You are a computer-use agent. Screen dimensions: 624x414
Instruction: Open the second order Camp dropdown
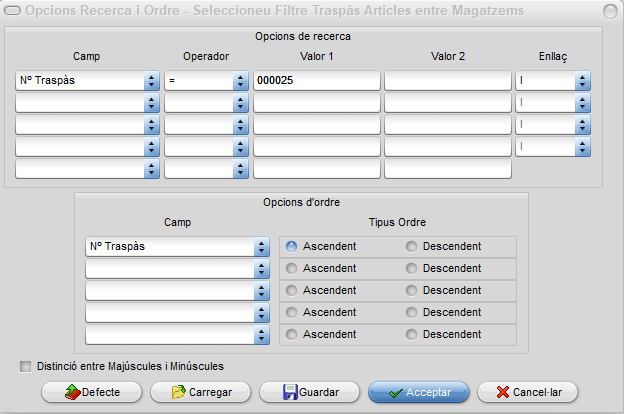(x=177, y=269)
